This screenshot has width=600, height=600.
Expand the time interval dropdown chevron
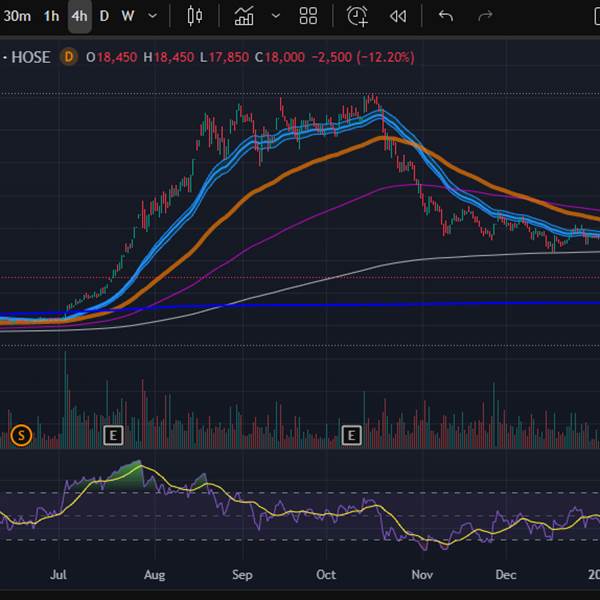(152, 16)
